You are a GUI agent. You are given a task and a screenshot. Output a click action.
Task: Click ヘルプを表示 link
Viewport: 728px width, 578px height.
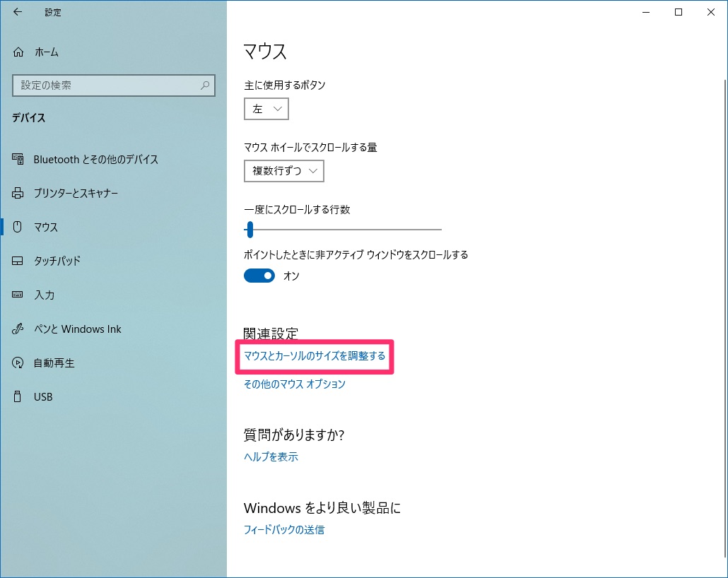(271, 457)
